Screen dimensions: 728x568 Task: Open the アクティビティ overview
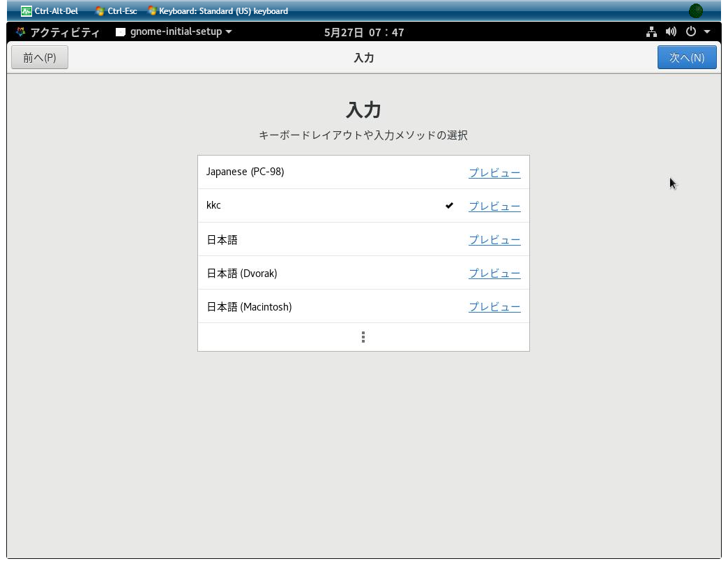pyautogui.click(x=58, y=32)
